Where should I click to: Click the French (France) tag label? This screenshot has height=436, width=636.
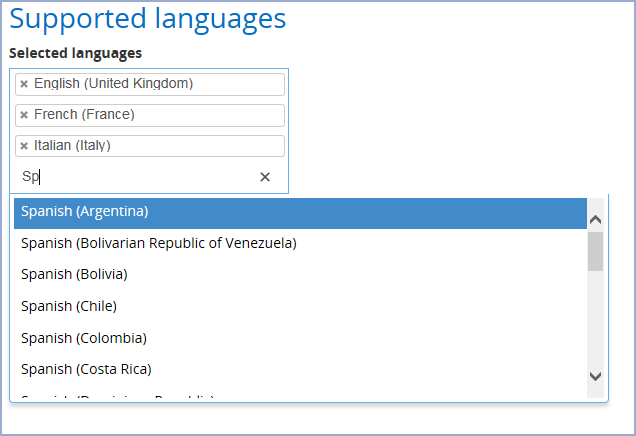(x=84, y=115)
